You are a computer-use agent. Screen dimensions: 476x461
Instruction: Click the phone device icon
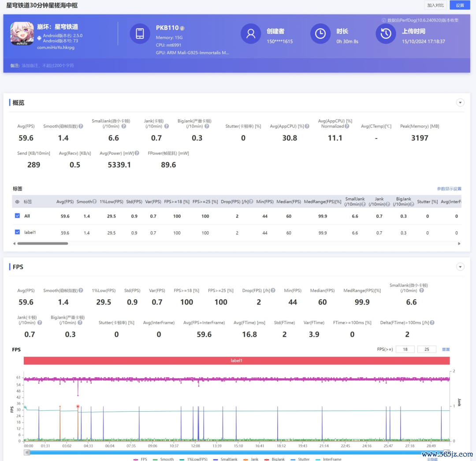[x=140, y=33]
